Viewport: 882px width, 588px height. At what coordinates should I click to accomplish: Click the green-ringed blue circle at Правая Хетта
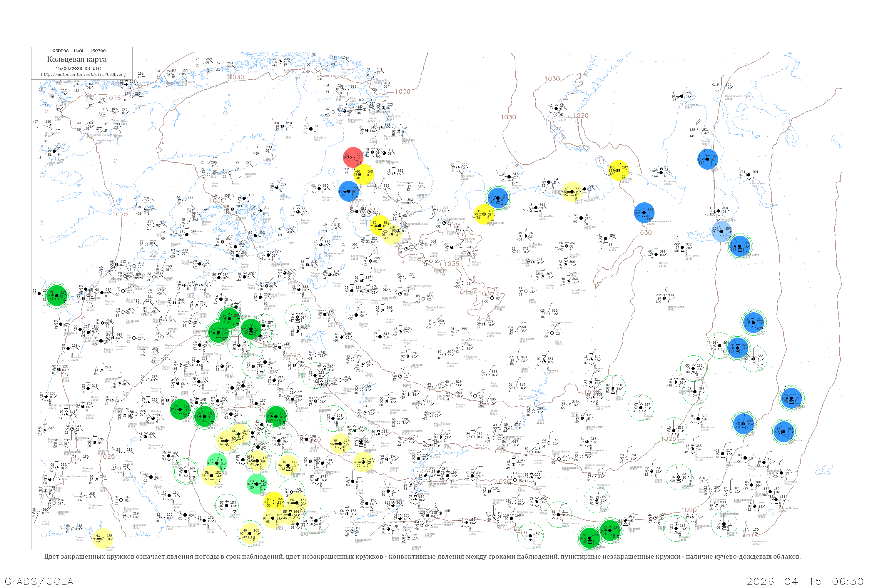pos(739,246)
